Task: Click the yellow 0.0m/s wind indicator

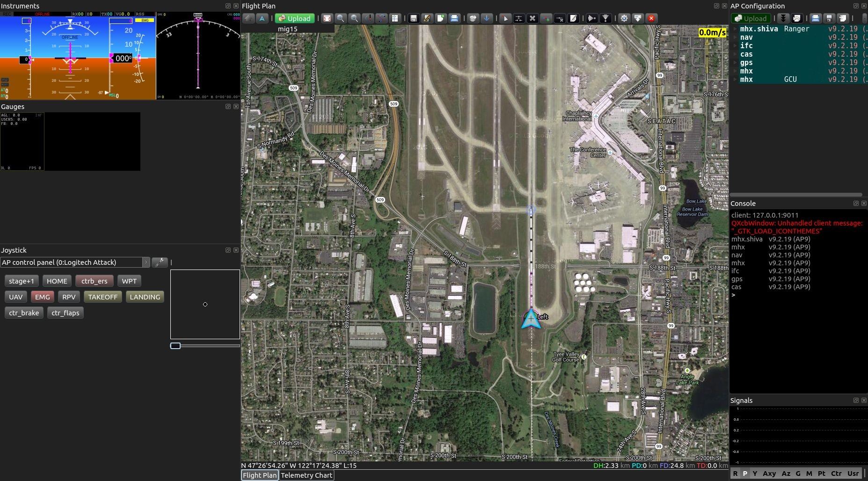Action: [x=712, y=33]
